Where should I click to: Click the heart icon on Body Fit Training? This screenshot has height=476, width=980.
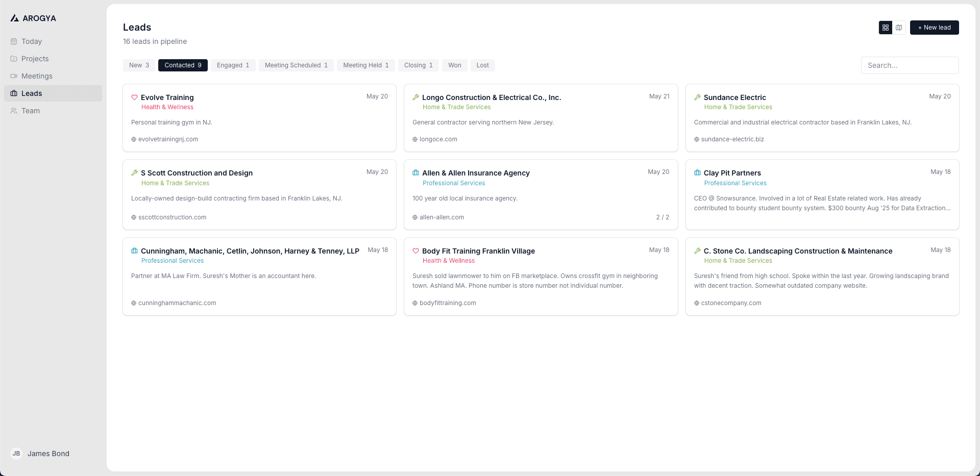click(x=415, y=251)
